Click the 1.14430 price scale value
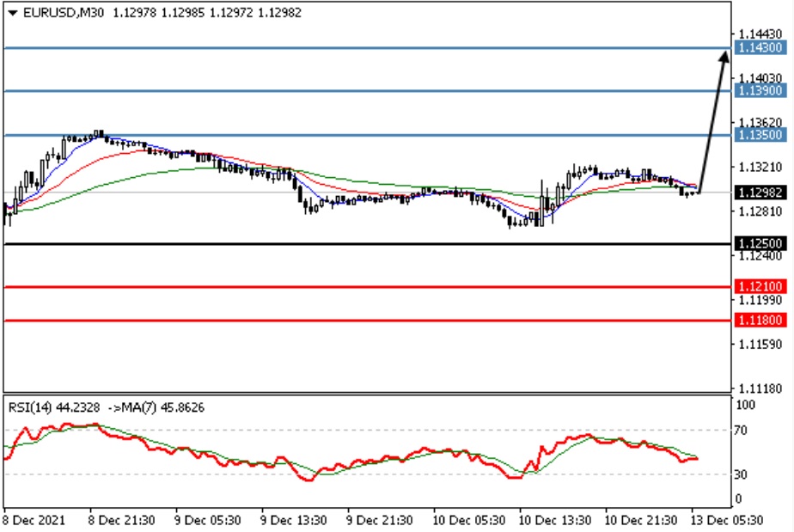 (760, 34)
